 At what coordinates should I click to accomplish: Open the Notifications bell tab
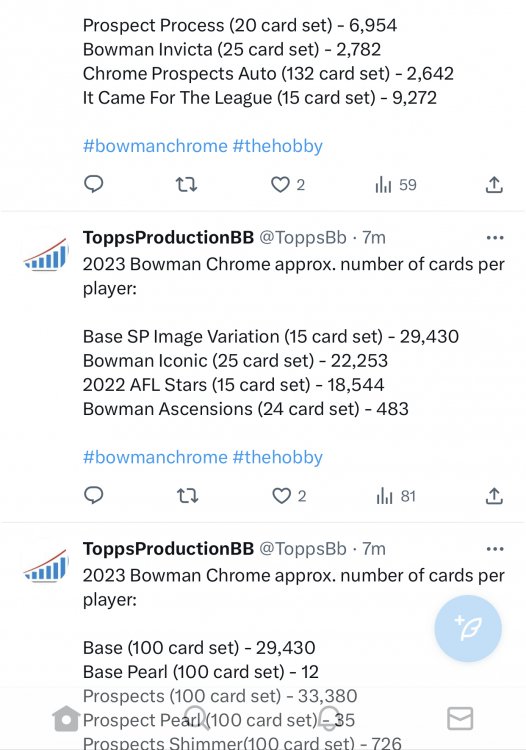pos(329,718)
